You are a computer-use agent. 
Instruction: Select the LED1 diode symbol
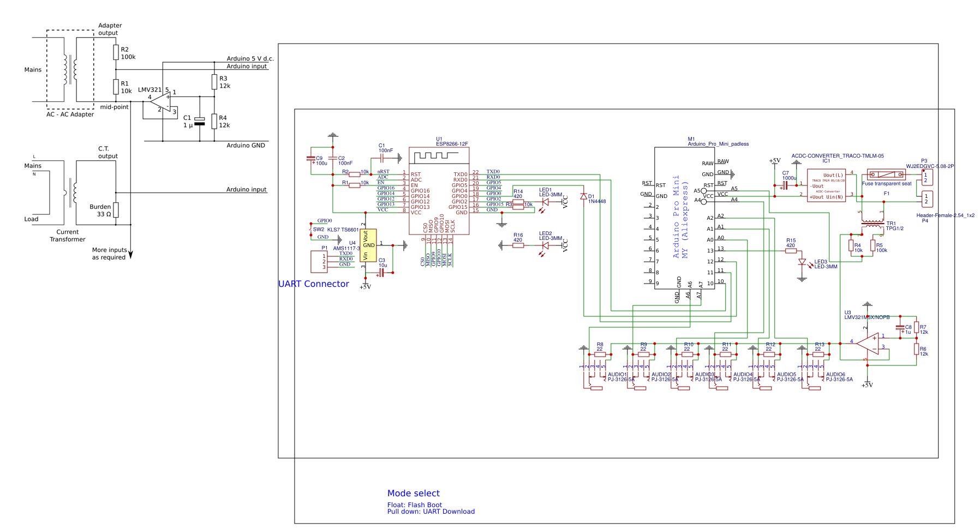[545, 202]
